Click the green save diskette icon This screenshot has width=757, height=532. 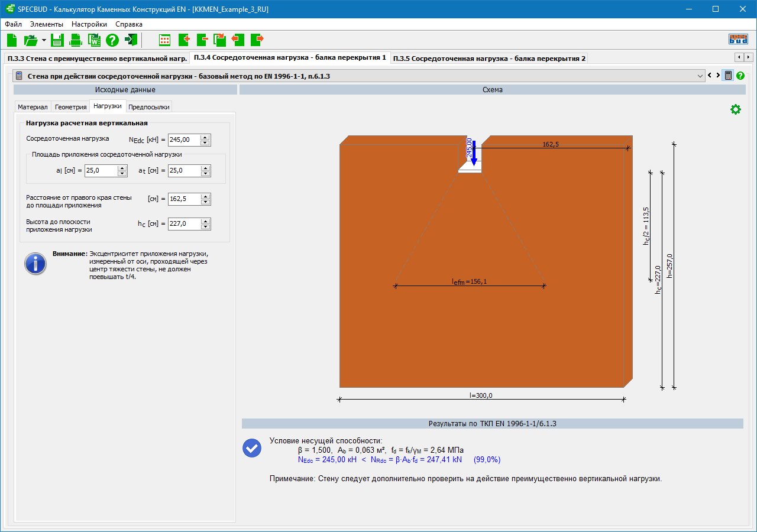tap(57, 40)
